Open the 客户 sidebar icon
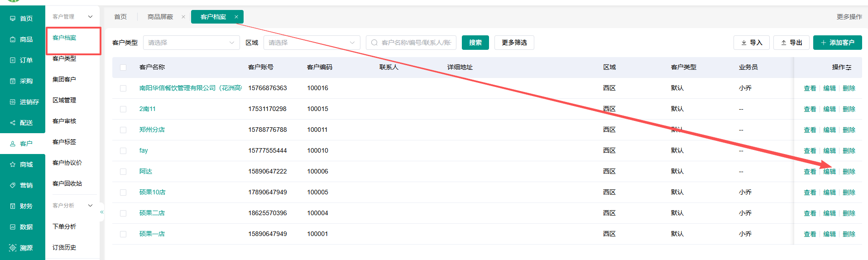This screenshot has width=868, height=260. click(x=13, y=144)
